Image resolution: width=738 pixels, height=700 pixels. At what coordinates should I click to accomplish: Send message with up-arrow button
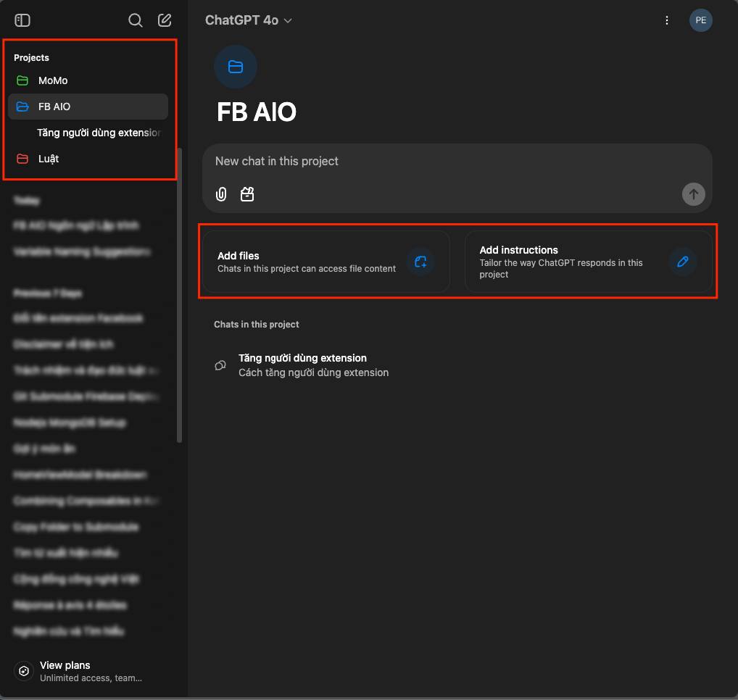click(x=693, y=193)
